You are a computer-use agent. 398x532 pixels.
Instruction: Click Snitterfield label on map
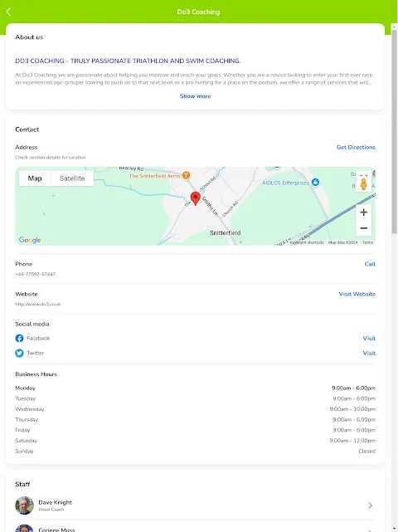(225, 233)
